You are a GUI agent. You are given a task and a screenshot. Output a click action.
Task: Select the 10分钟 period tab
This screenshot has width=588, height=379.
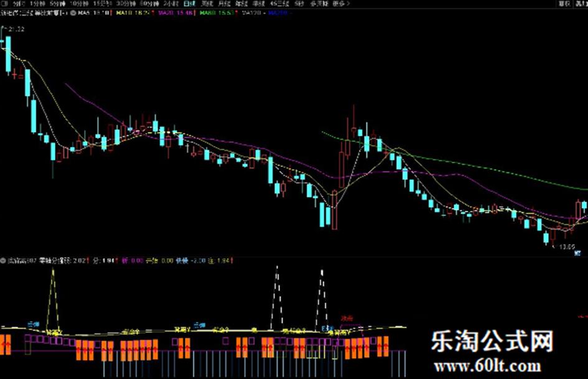(x=79, y=4)
